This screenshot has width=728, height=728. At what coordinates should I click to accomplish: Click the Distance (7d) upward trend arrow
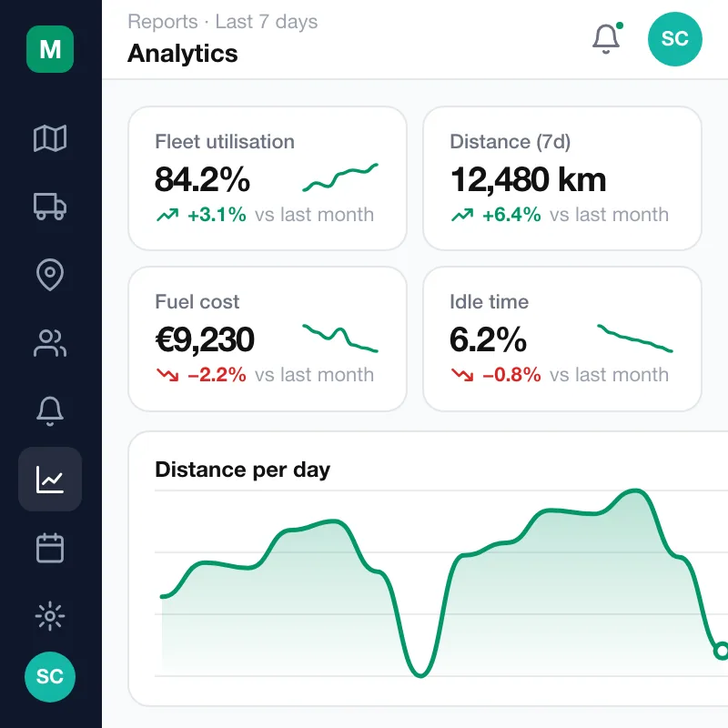click(x=462, y=215)
